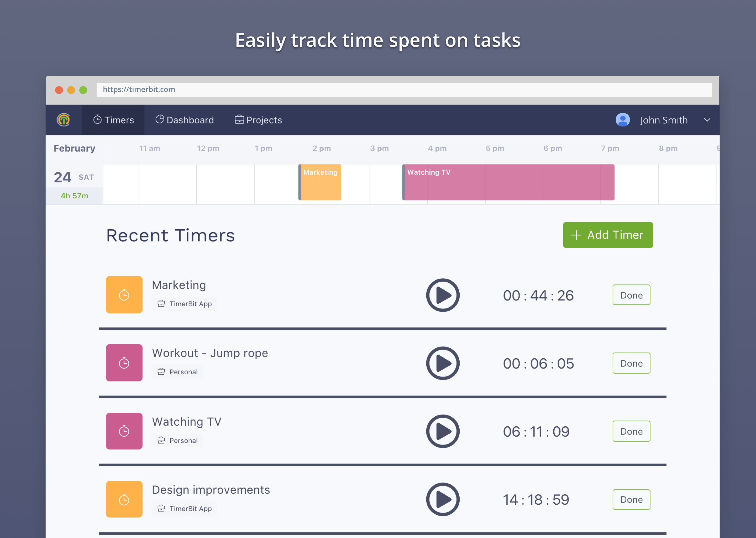Select the orange Marketing timeline block
This screenshot has height=538, width=756.
point(320,182)
